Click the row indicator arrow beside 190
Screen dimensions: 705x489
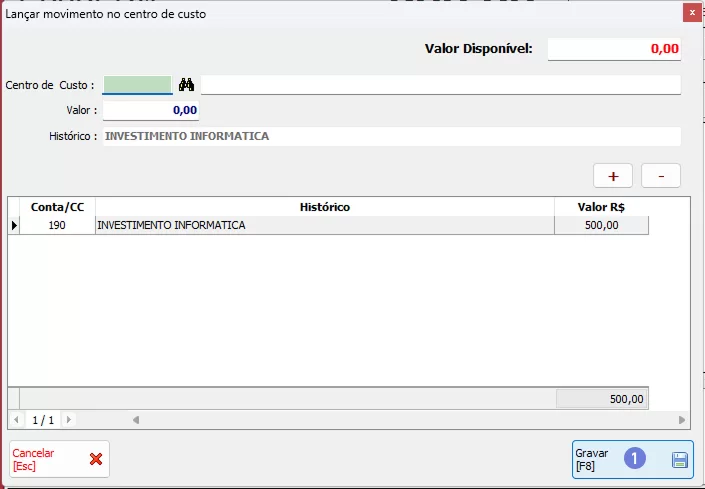pos(14,226)
